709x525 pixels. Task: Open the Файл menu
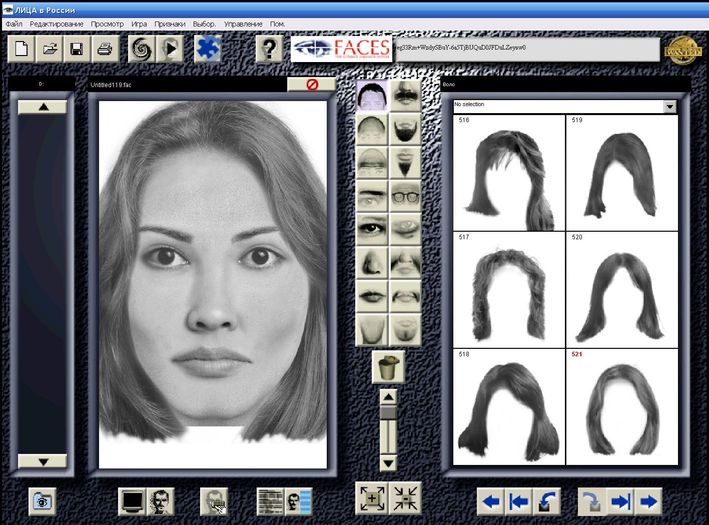coord(14,24)
